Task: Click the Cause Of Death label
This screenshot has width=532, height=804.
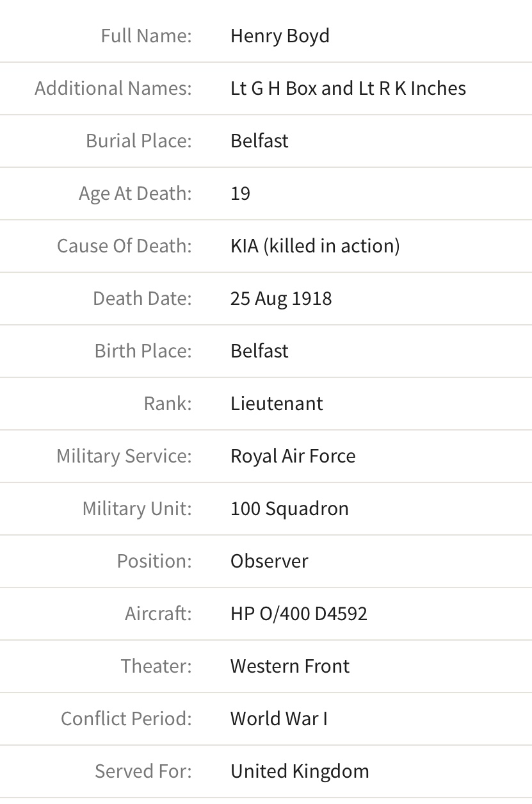Action: [x=124, y=246]
